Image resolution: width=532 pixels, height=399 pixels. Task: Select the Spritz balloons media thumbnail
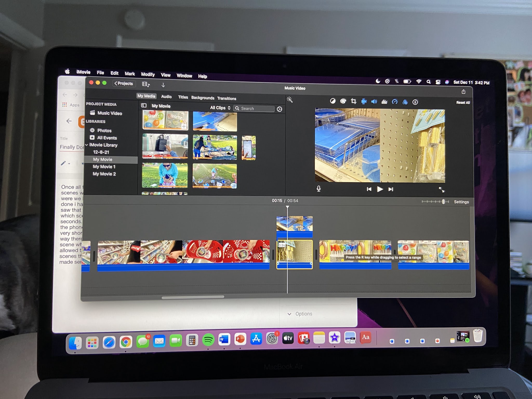pyautogui.click(x=165, y=120)
